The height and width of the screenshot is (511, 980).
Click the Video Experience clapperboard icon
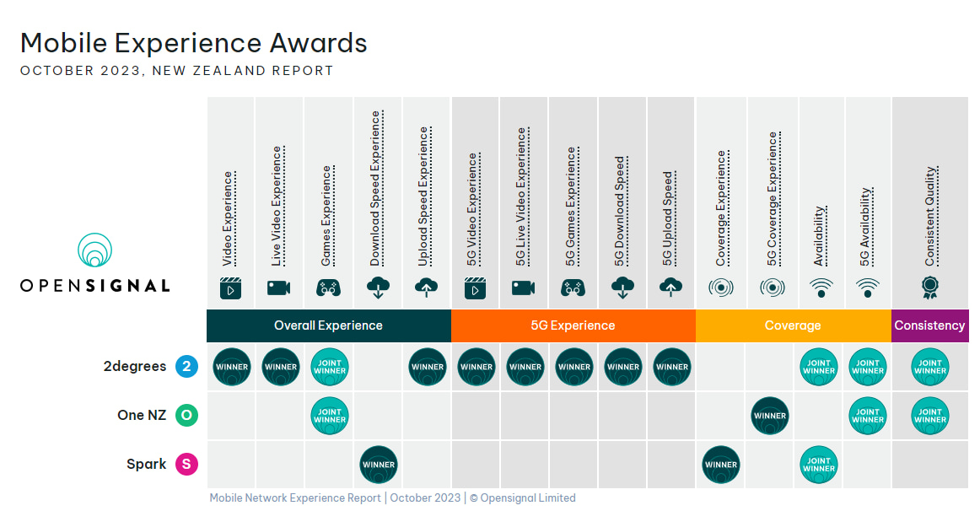tap(231, 288)
